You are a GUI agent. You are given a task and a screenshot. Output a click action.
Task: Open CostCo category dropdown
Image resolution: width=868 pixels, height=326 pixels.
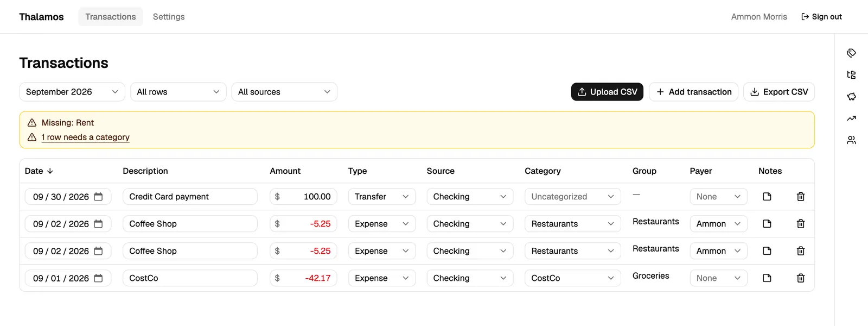(x=572, y=278)
